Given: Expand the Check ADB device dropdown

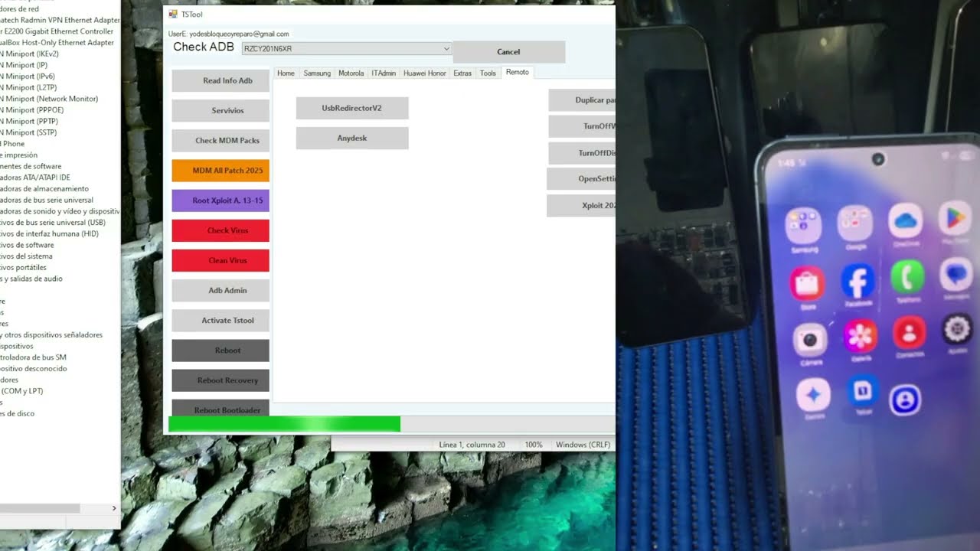Looking at the screenshot, I should point(446,49).
